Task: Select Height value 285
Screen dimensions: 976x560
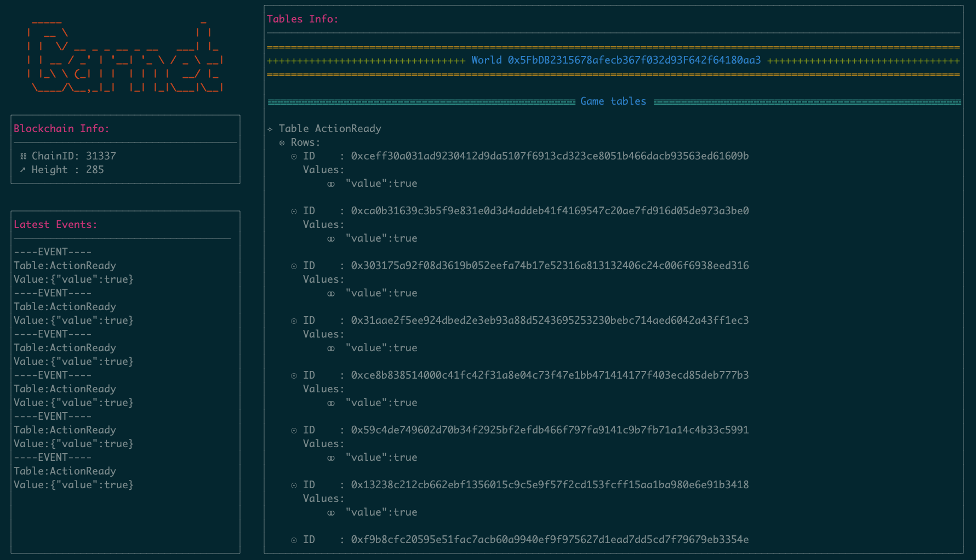Action: pyautogui.click(x=95, y=170)
